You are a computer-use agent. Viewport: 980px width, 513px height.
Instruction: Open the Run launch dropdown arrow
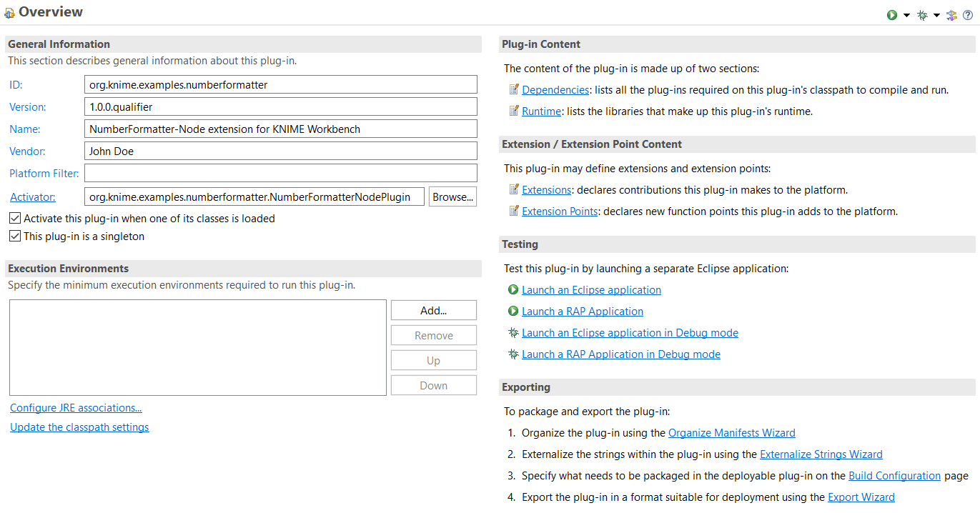[906, 15]
